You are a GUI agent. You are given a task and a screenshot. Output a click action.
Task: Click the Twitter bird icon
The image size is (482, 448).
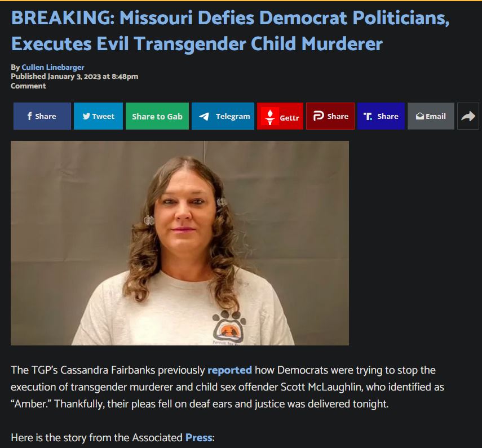tap(86, 116)
